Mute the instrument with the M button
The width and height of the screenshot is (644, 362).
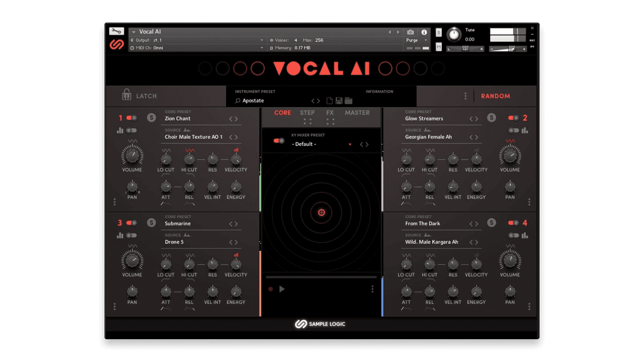pos(438,46)
